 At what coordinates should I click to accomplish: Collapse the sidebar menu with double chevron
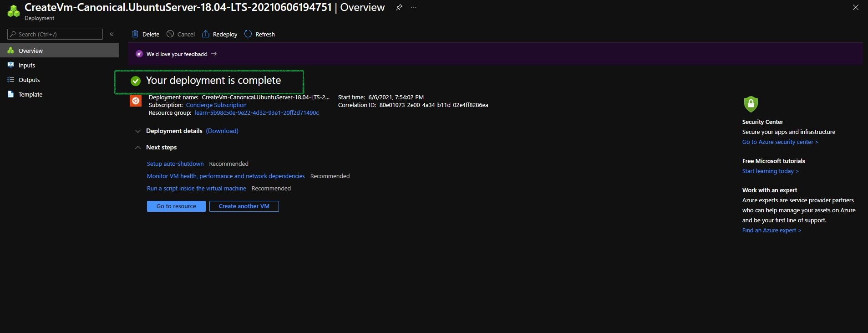click(112, 34)
